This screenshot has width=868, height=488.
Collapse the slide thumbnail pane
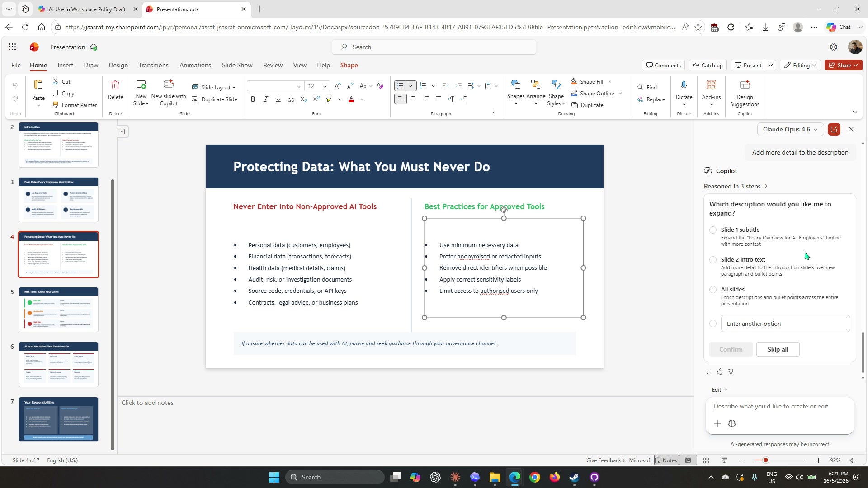(121, 131)
